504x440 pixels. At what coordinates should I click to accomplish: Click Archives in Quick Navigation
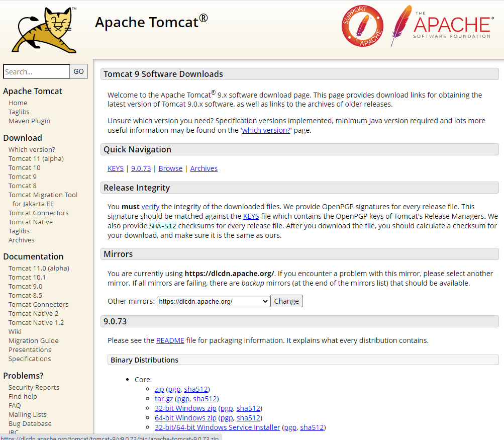pos(204,168)
